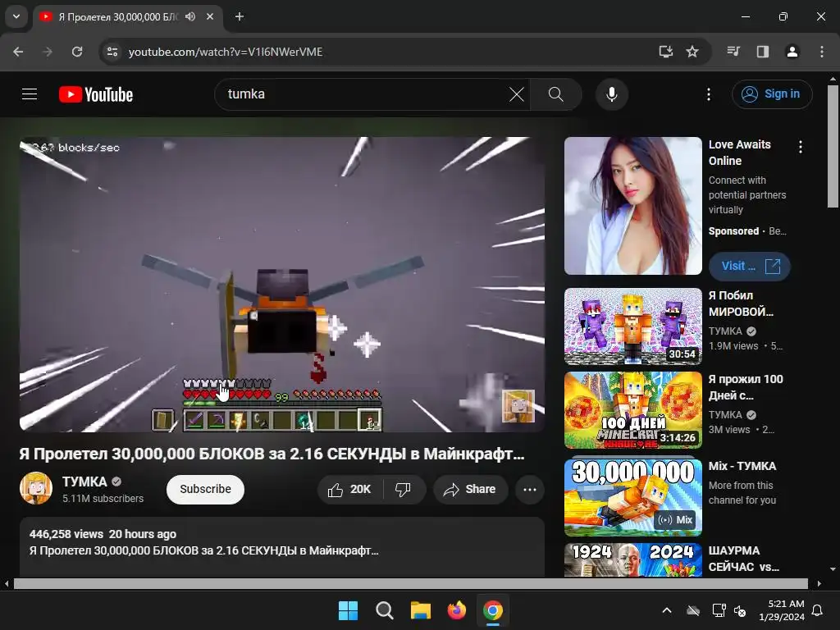
Task: Click the address bar URL
Action: click(x=226, y=52)
